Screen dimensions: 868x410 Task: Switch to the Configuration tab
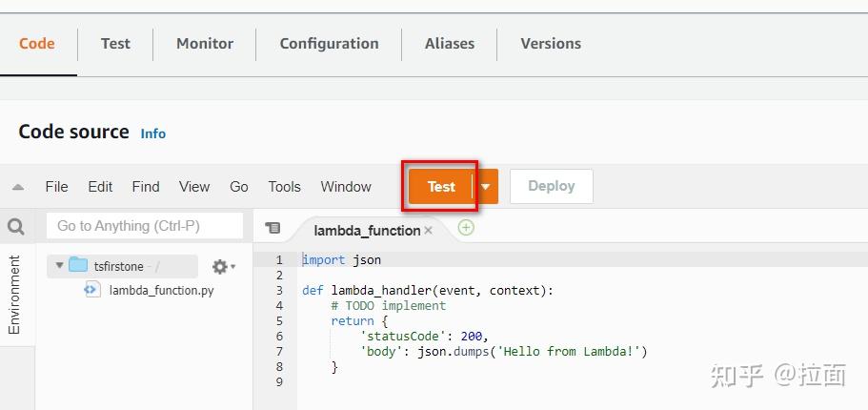(x=329, y=44)
